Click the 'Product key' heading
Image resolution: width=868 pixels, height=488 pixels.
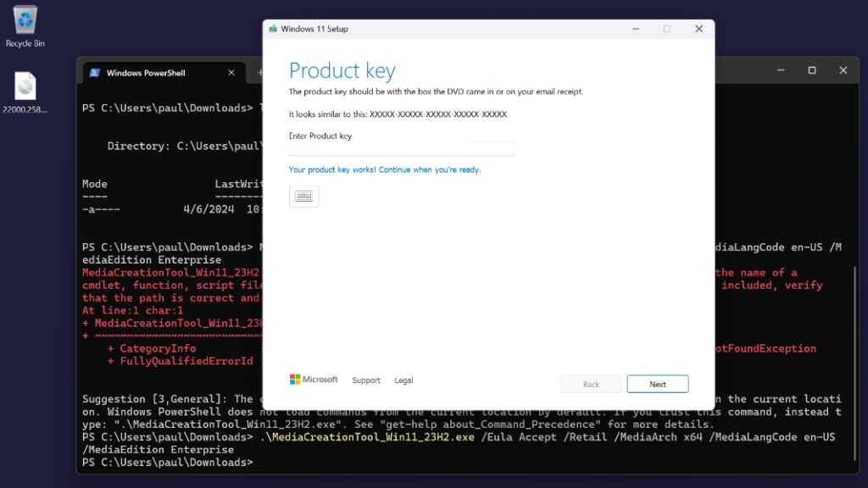(342, 70)
